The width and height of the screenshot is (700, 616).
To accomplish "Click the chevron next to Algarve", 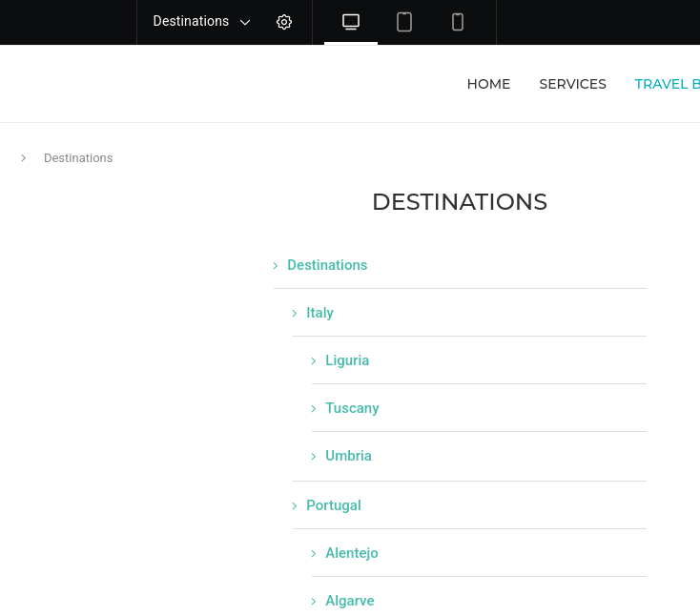I will tap(314, 602).
